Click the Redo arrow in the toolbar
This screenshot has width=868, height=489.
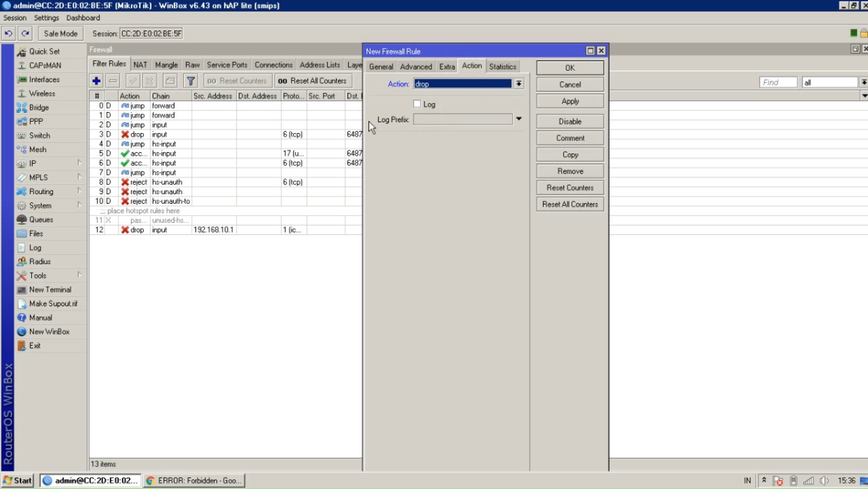(25, 34)
